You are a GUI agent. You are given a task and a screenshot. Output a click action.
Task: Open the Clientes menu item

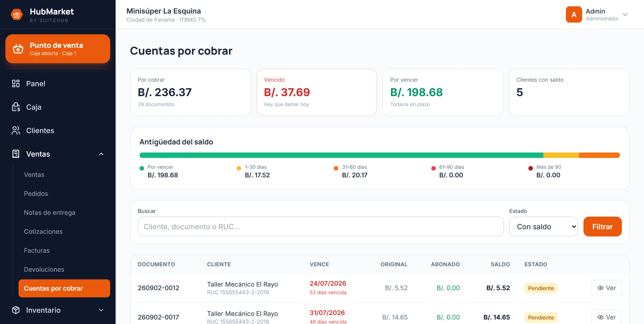click(x=58, y=130)
